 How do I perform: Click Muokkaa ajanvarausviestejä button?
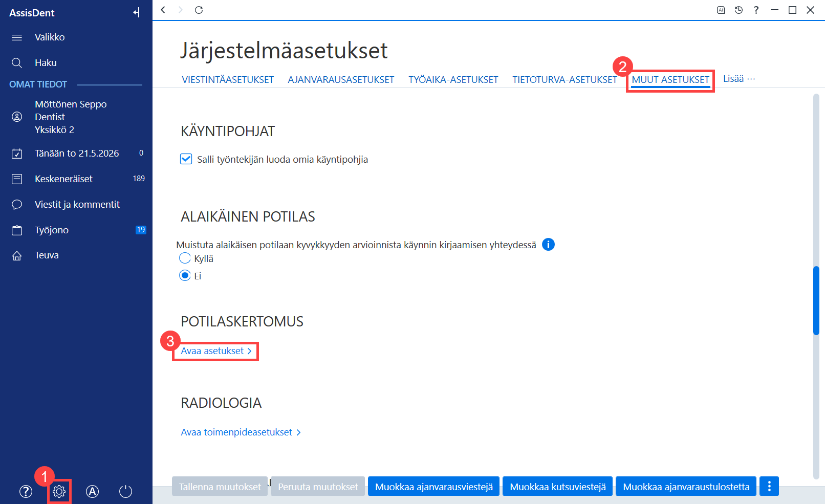434,487
